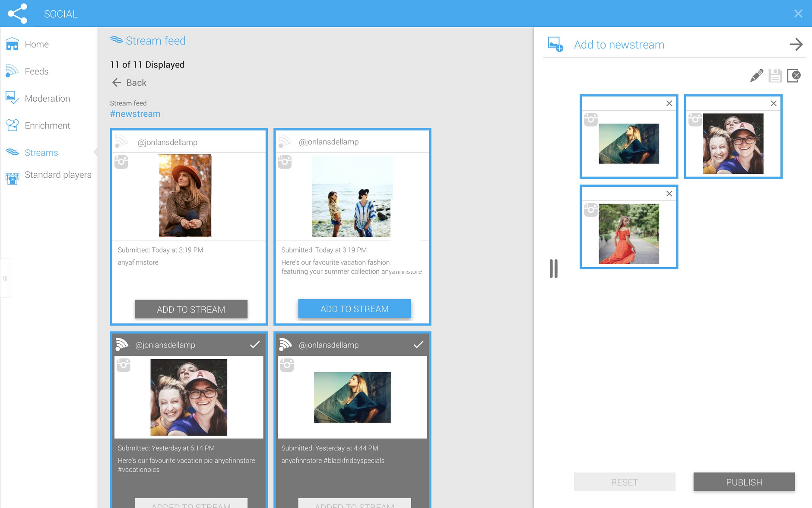Click the Instagram icon on the beach couple post
The width and height of the screenshot is (812, 508).
(285, 162)
